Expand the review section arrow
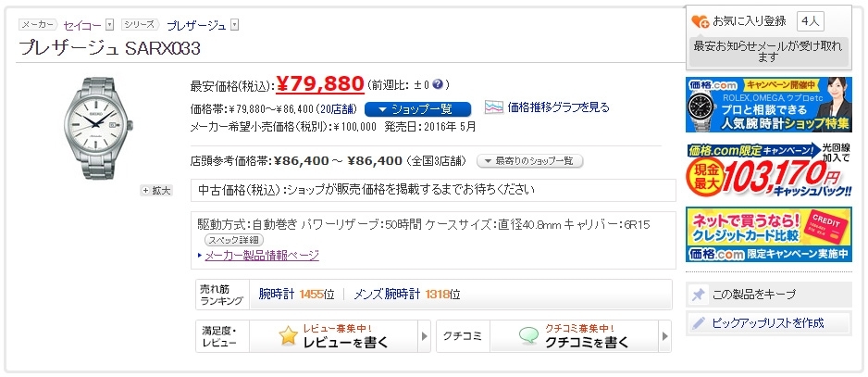This screenshot has width=868, height=377. coord(425,336)
